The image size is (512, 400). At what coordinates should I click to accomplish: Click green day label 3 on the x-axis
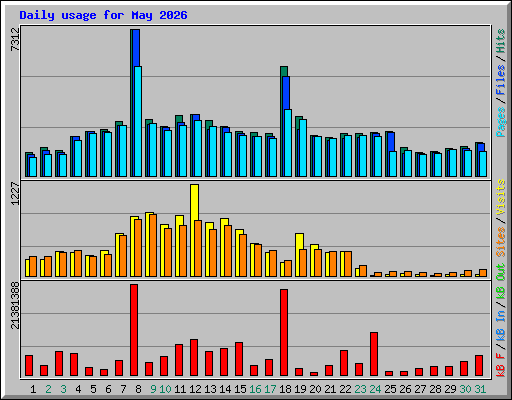63,389
